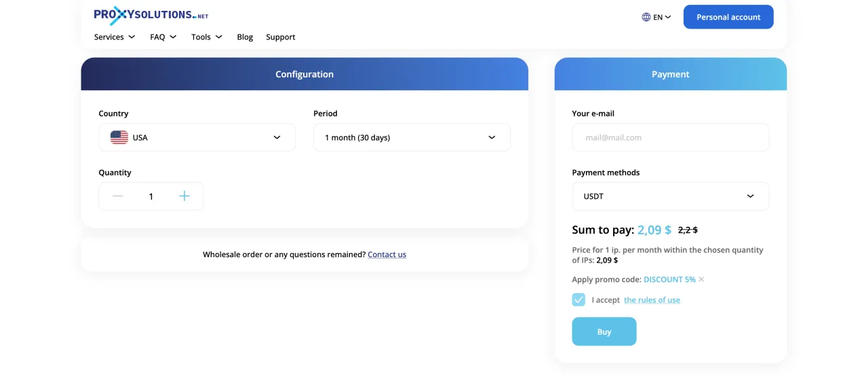The width and height of the screenshot is (868, 378).
Task: Click the Country dropdown chevron arrow
Action: coord(277,137)
